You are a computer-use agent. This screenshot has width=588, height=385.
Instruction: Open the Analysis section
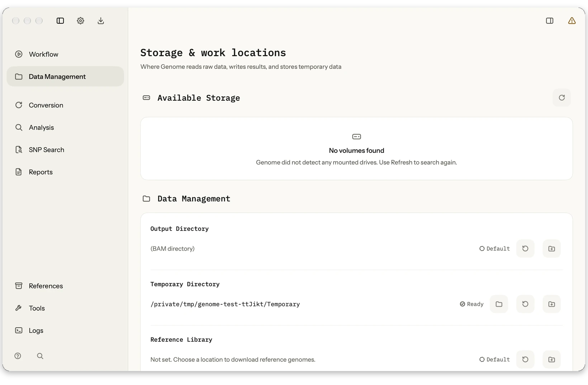pos(65,127)
